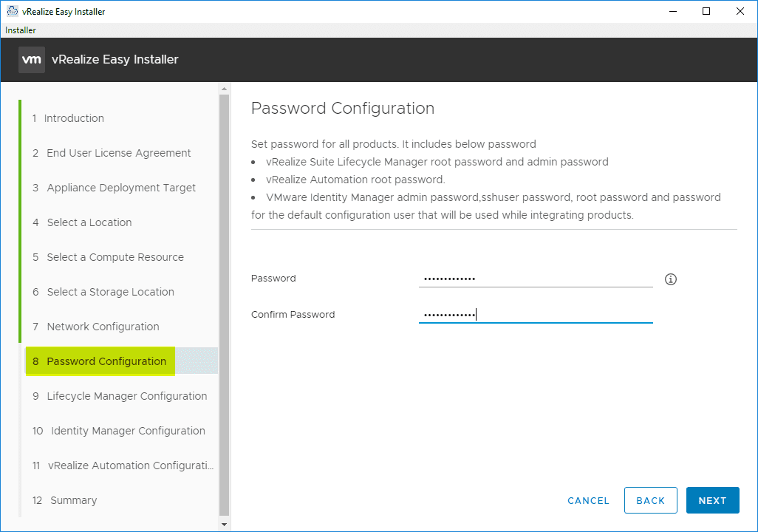Click the password info icon

[671, 279]
